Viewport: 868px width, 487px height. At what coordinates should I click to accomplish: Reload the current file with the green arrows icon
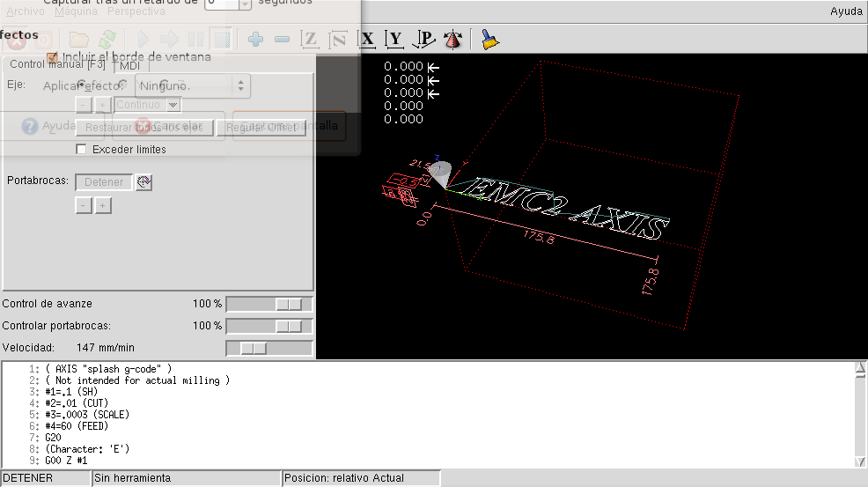click(x=107, y=40)
